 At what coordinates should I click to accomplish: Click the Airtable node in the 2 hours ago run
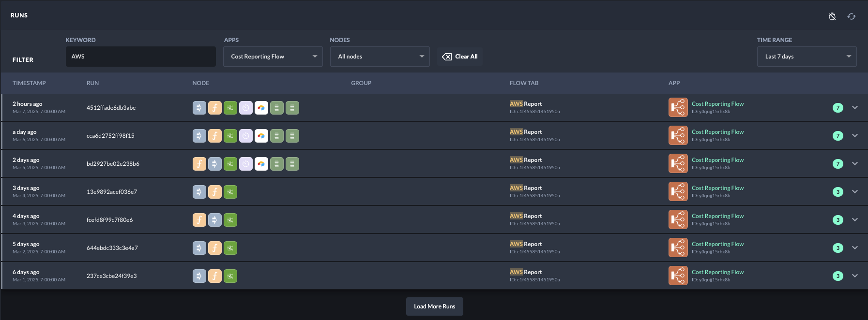[x=261, y=108]
